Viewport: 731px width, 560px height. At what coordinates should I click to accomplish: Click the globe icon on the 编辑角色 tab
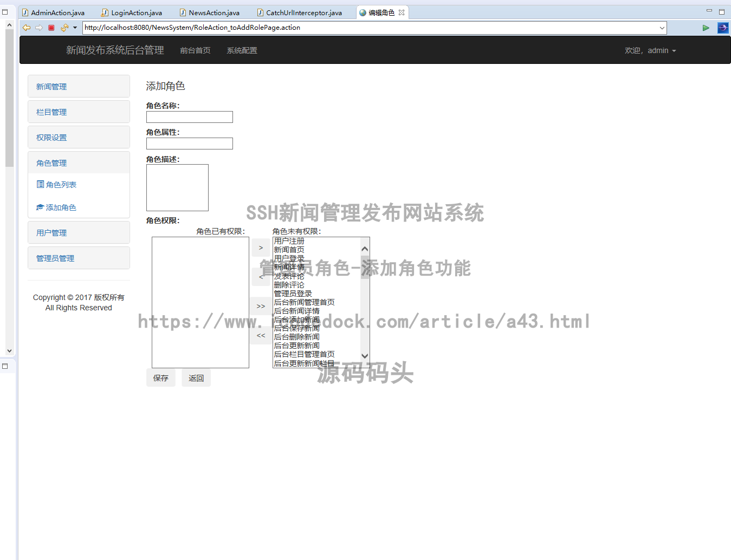[x=362, y=12]
